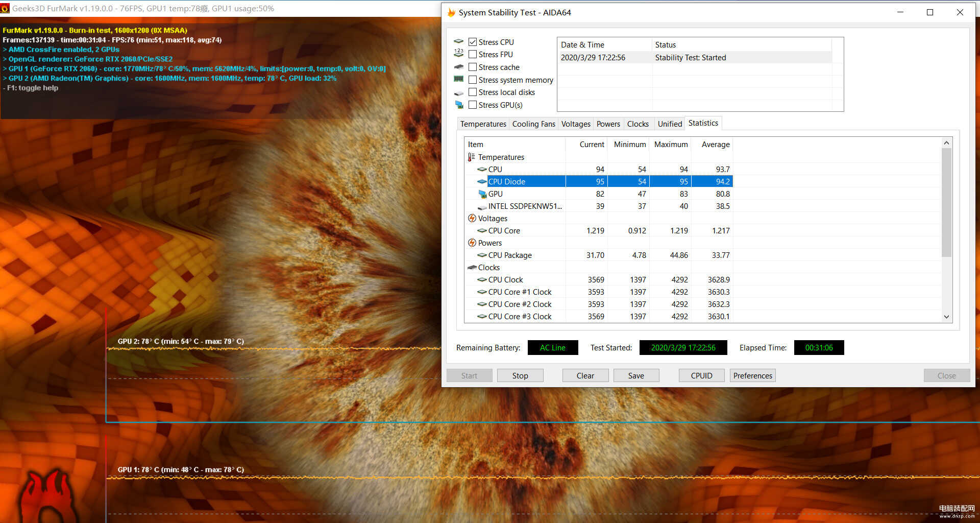This screenshot has height=523, width=980.
Task: Click the Item column header
Action: point(514,145)
